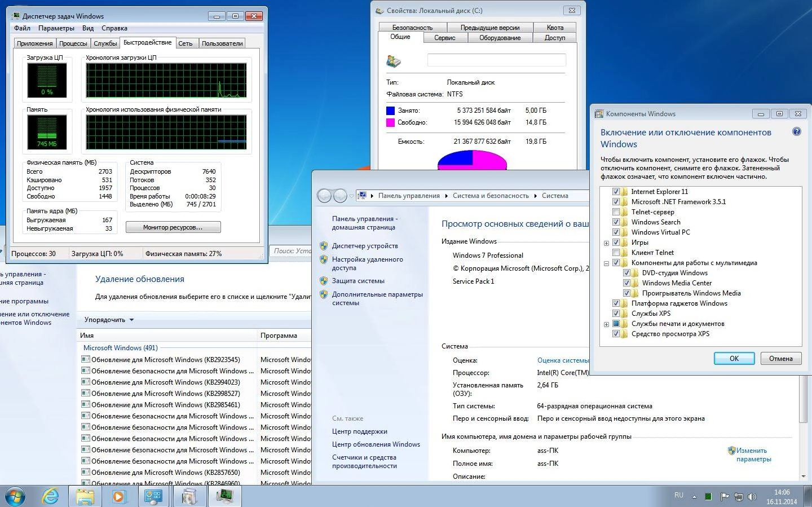
Task: Click the help question mark in Компоненты Windows
Action: click(797, 131)
